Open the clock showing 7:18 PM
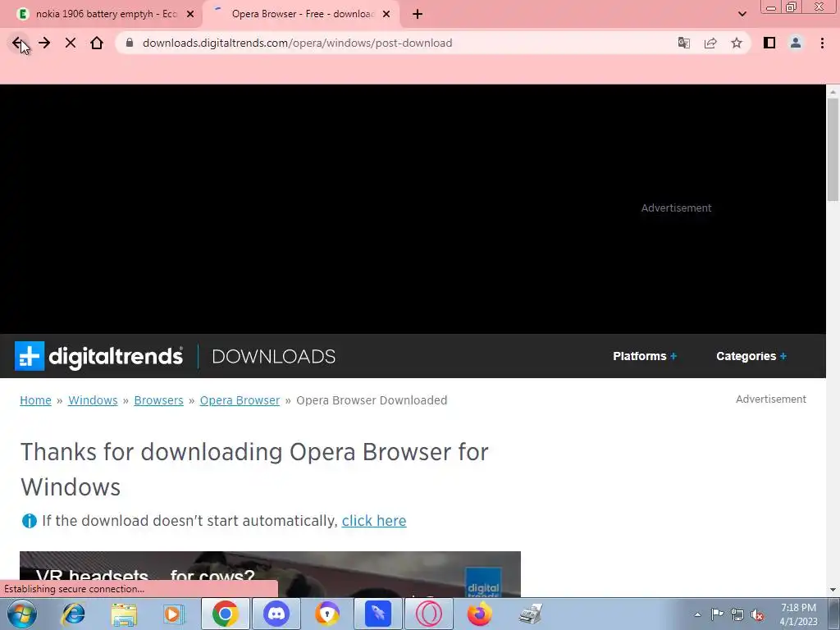840x630 pixels. coord(798,614)
